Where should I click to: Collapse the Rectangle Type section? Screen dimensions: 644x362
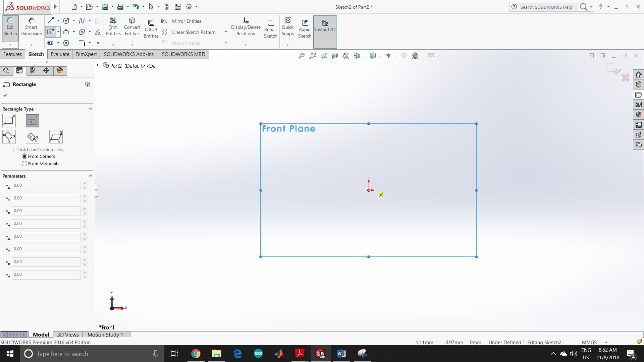coord(90,109)
